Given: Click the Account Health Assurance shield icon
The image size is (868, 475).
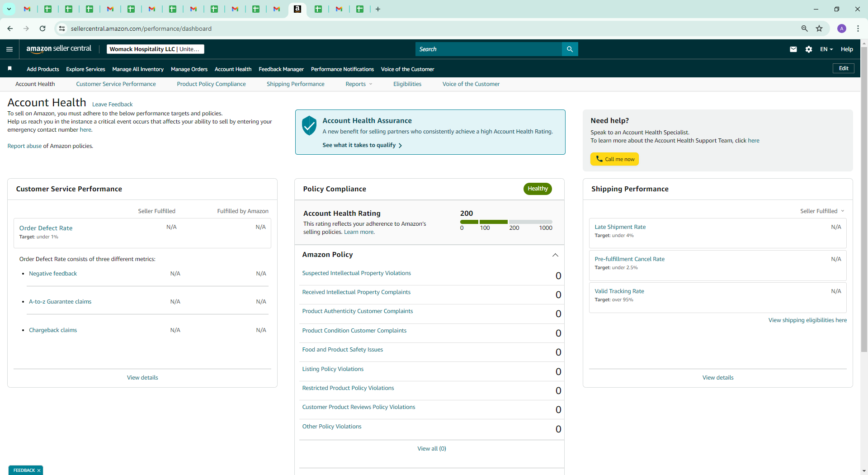Looking at the screenshot, I should 309,125.
